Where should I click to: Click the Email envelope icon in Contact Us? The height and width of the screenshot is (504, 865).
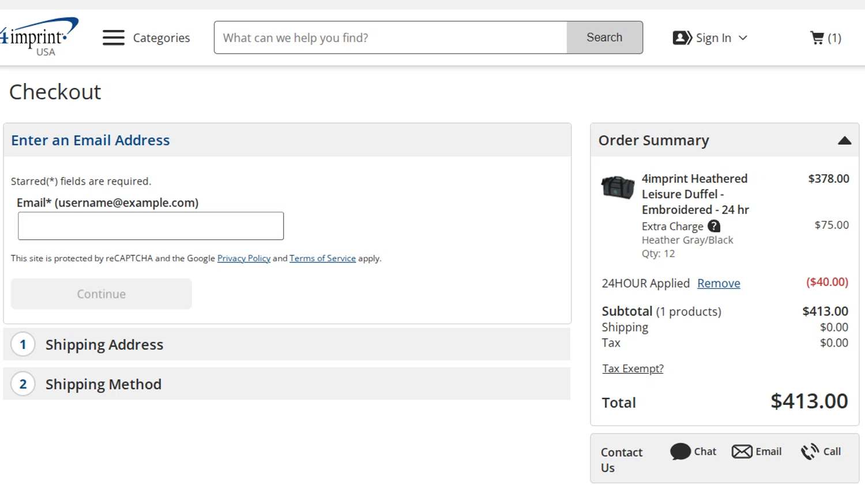click(742, 452)
